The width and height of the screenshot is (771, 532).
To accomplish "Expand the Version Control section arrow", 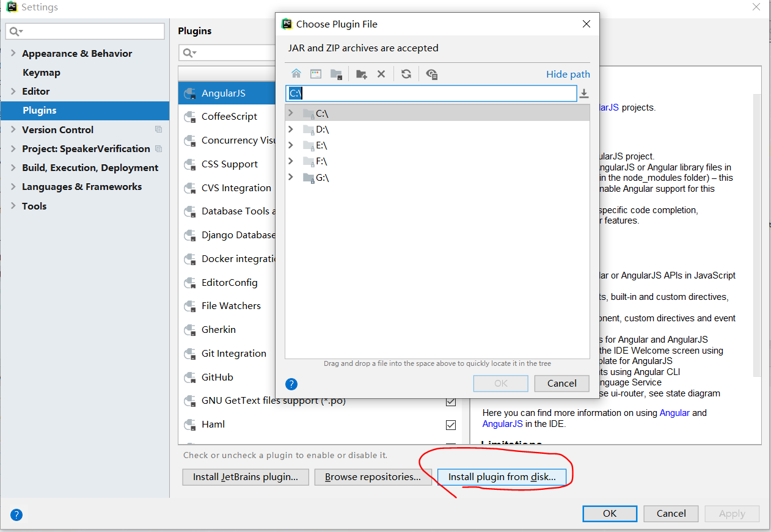I will coord(13,129).
